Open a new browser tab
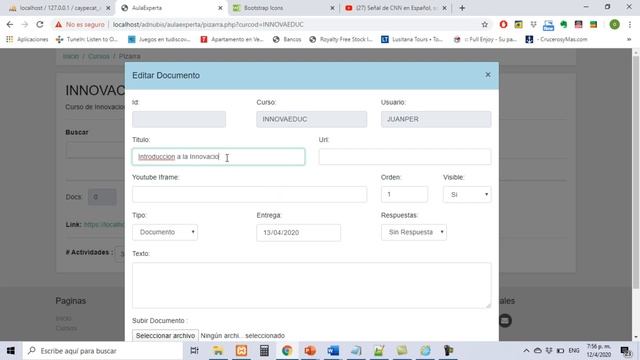This screenshot has width=640, height=360. pos(462,8)
